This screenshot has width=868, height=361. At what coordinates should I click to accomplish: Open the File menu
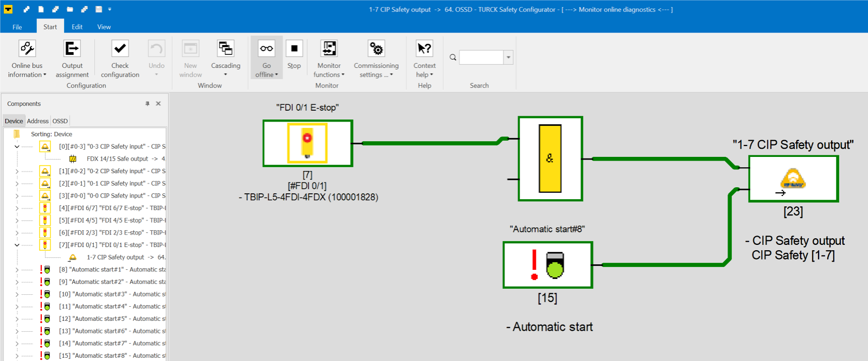click(17, 27)
